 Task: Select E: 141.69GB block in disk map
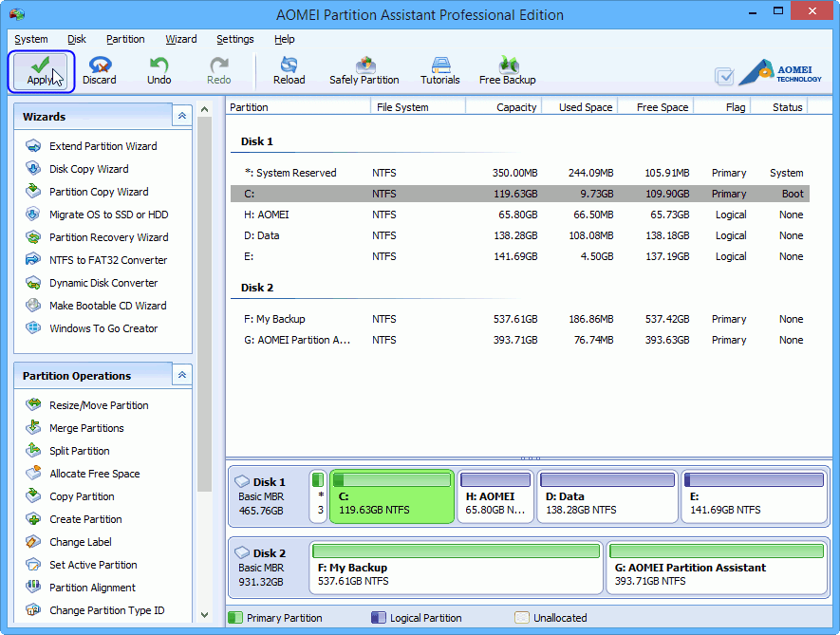coord(755,496)
